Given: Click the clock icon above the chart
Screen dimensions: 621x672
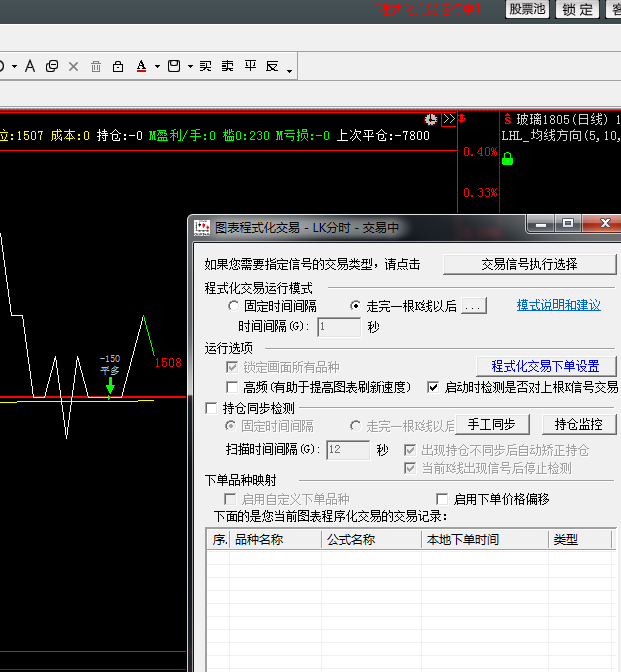Looking at the screenshot, I should pos(430,119).
